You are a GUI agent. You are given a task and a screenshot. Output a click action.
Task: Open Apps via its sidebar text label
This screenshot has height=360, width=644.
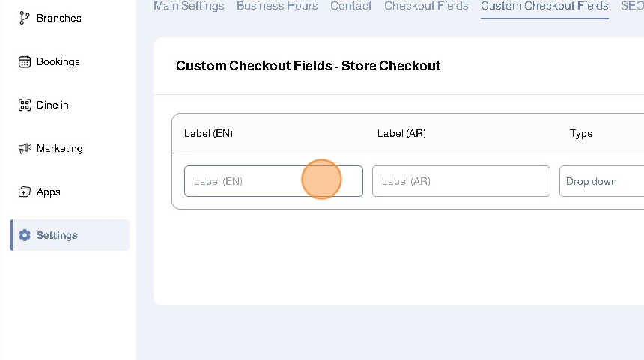coord(49,192)
